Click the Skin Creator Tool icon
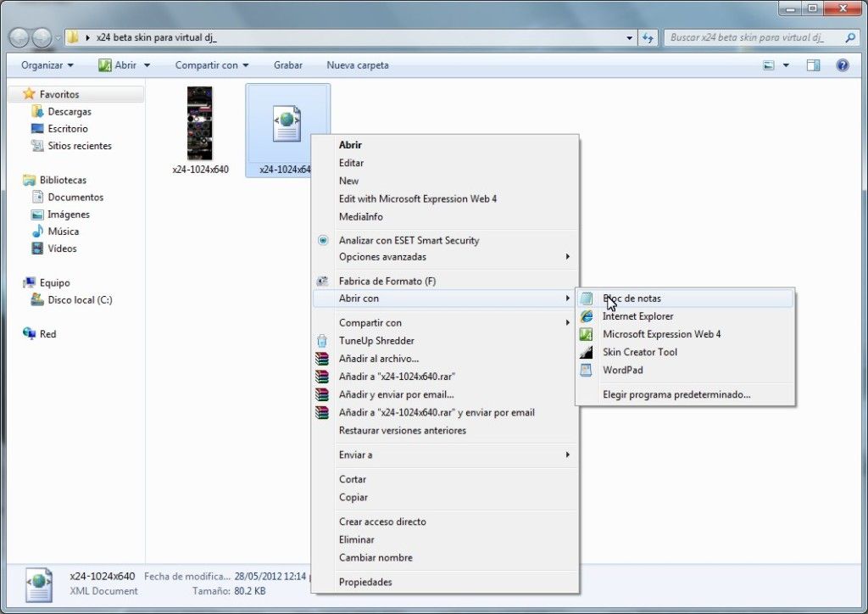 pyautogui.click(x=587, y=352)
